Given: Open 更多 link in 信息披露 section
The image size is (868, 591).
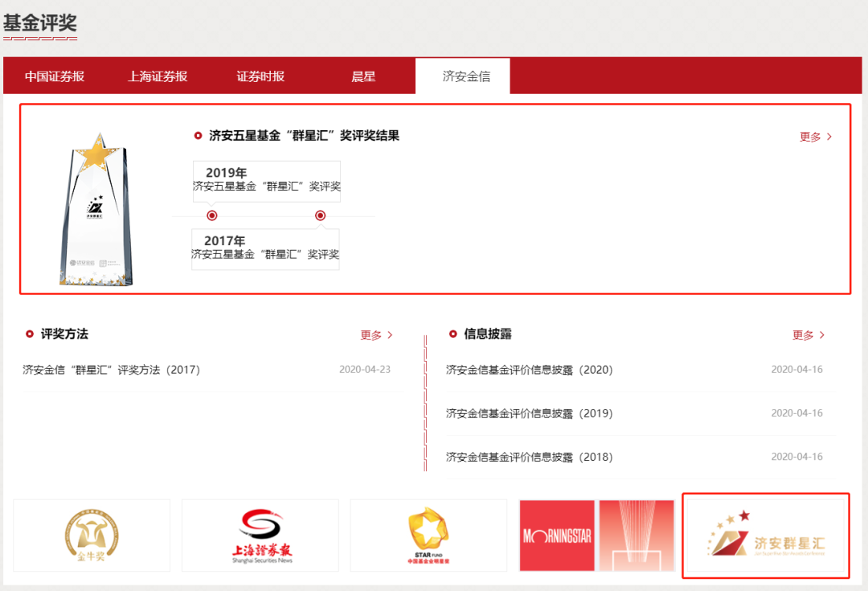Looking at the screenshot, I should pos(809,335).
